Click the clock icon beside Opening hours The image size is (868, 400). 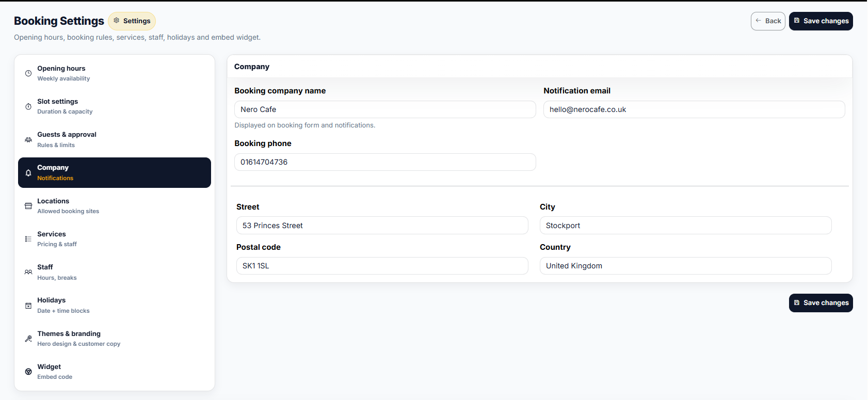[x=28, y=73]
